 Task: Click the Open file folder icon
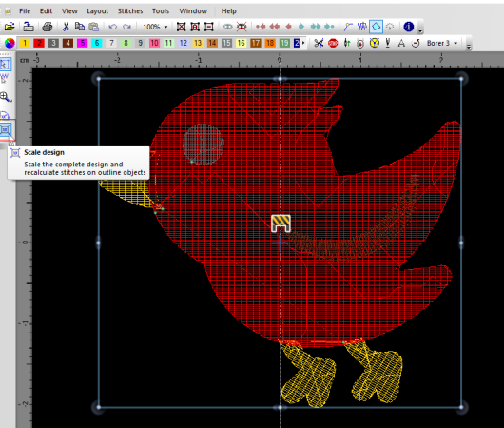(x=10, y=27)
